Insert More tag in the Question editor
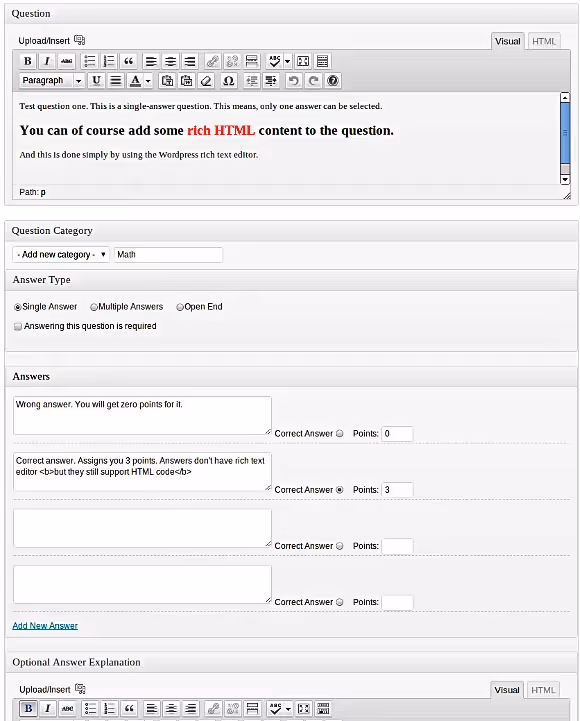This screenshot has width=580, height=721. point(252,61)
